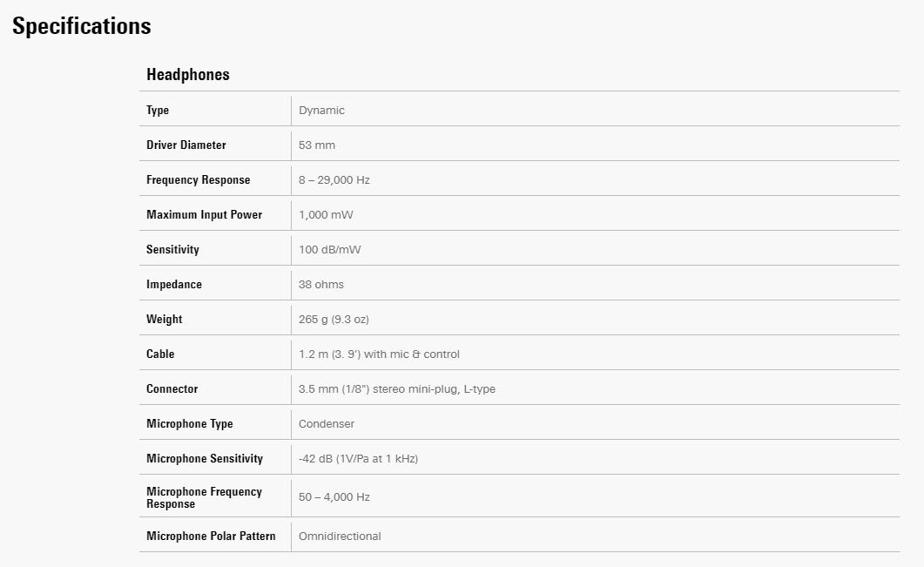Click the 1.2 m cable description
924x567 pixels.
point(379,354)
